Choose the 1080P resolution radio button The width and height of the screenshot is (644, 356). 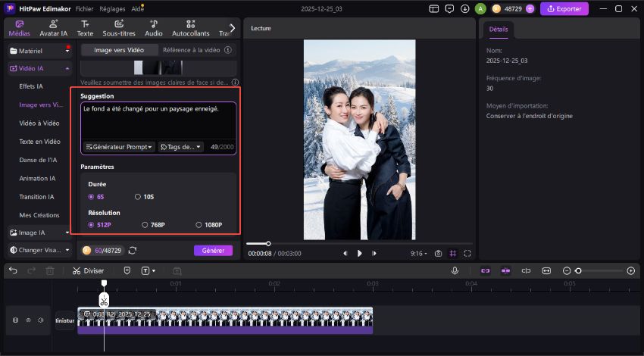199,225
